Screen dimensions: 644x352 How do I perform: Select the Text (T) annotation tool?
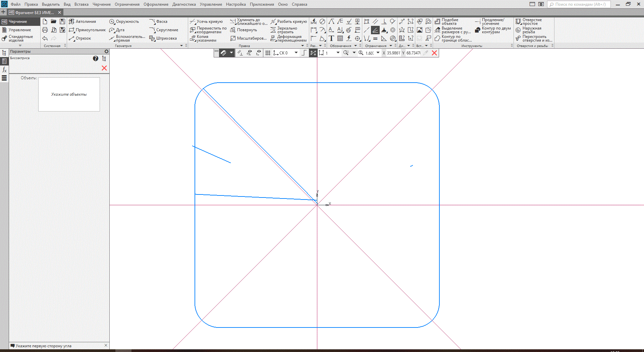point(331,38)
